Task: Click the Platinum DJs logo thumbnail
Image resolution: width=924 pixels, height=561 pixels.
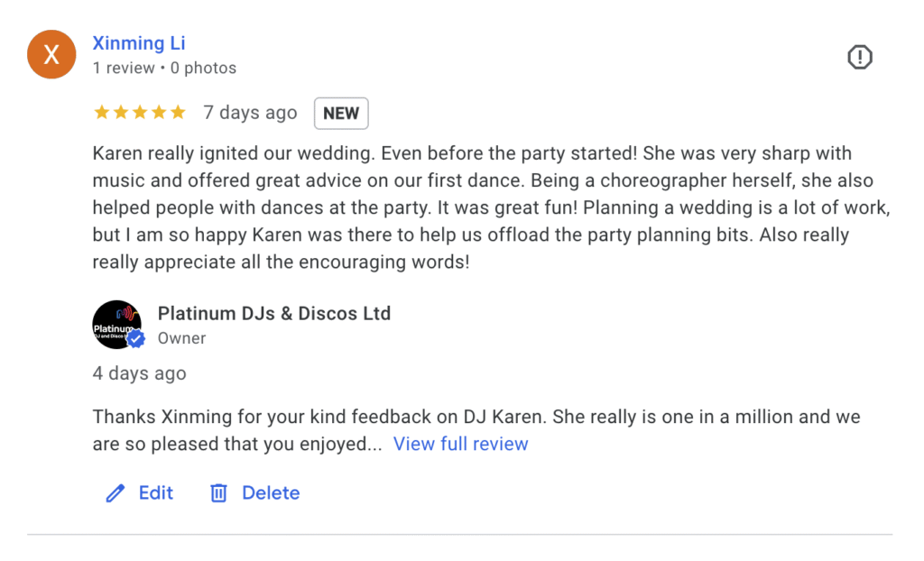Action: point(114,323)
